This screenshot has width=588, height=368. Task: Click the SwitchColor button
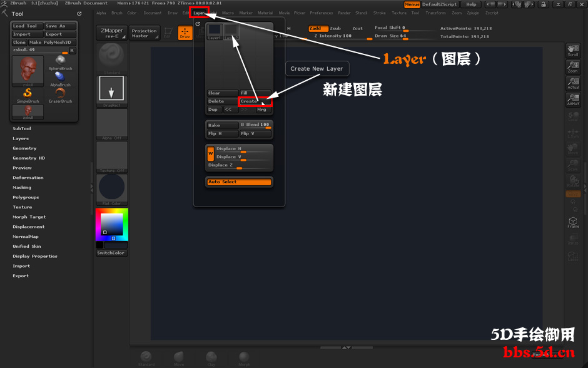tap(111, 253)
